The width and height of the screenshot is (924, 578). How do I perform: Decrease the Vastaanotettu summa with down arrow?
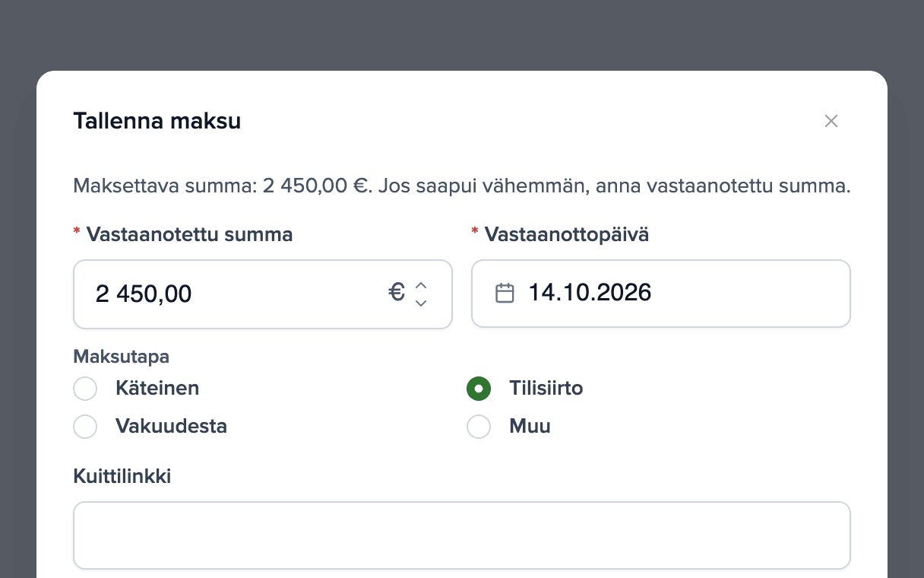[x=421, y=303]
